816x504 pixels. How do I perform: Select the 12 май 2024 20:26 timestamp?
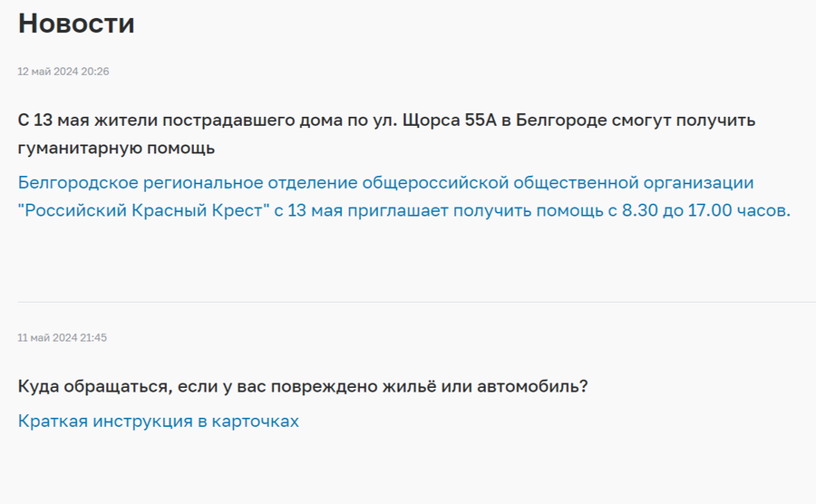point(63,72)
